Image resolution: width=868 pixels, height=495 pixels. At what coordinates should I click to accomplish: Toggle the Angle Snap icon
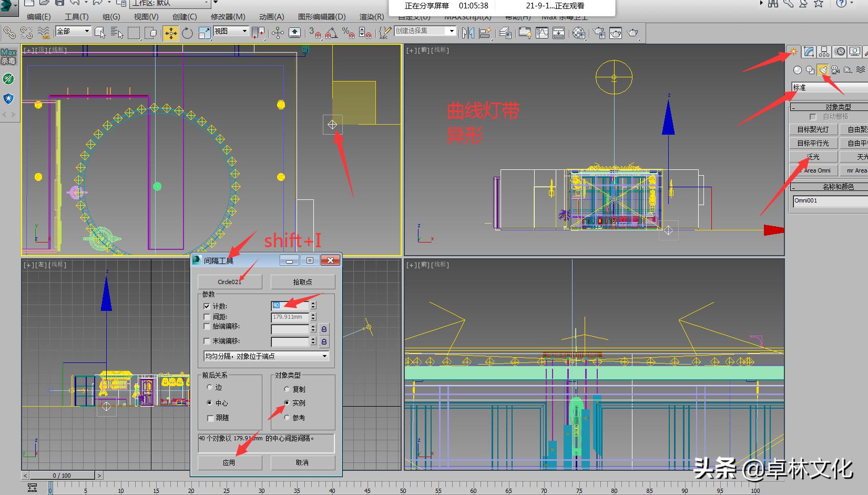click(331, 33)
